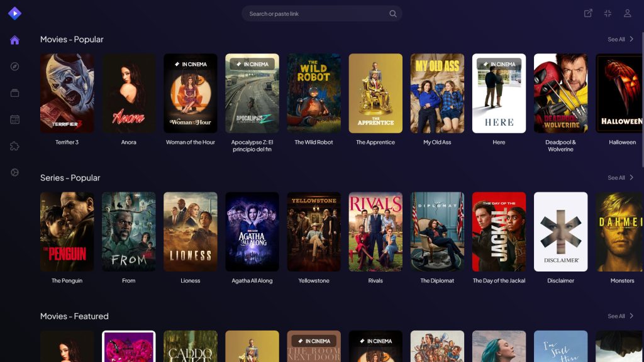Image resolution: width=644 pixels, height=362 pixels.
Task: Click the Disclaimer title text
Action: 560,281
